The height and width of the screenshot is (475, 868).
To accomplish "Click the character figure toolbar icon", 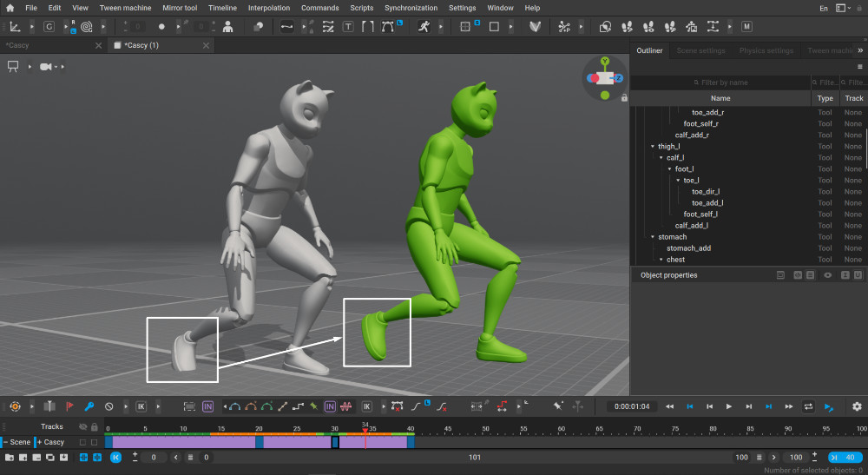I will tap(227, 27).
